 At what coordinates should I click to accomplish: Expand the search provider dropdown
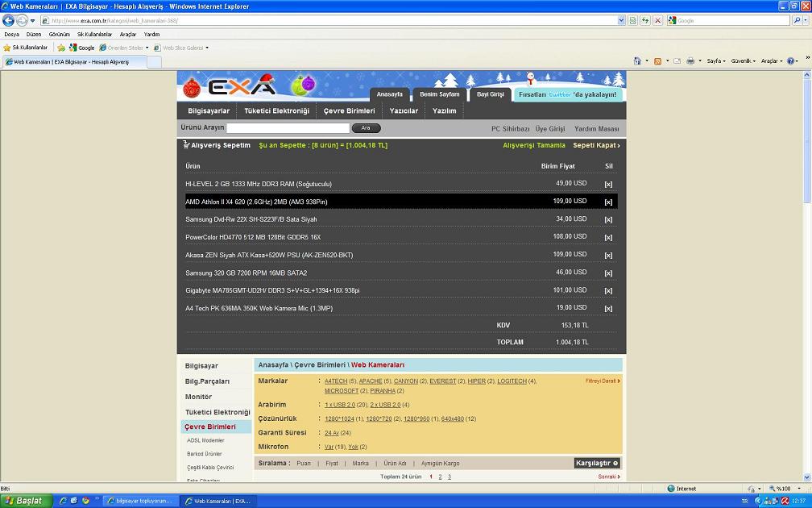806,20
